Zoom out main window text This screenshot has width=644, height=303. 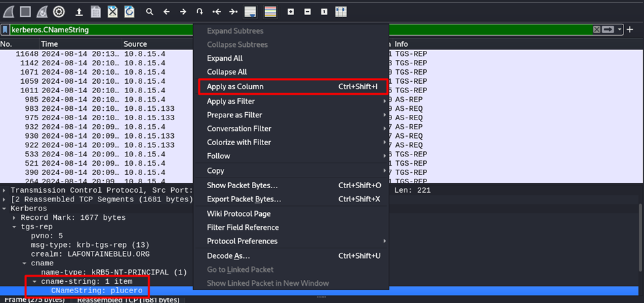pyautogui.click(x=307, y=13)
